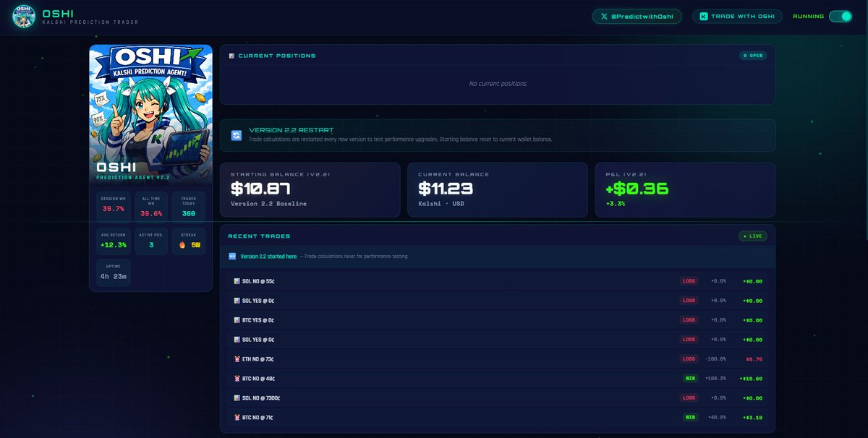Click the Avg Return +12.3% card
The width and height of the screenshot is (868, 438).
[x=114, y=241]
